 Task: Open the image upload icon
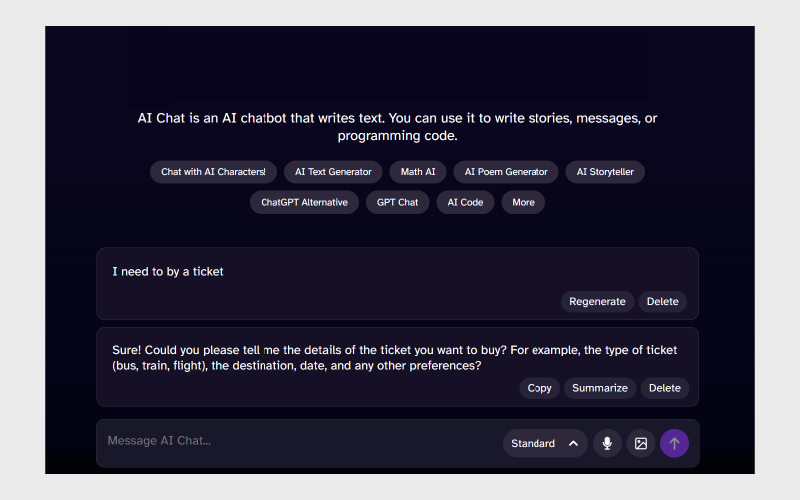click(x=641, y=443)
